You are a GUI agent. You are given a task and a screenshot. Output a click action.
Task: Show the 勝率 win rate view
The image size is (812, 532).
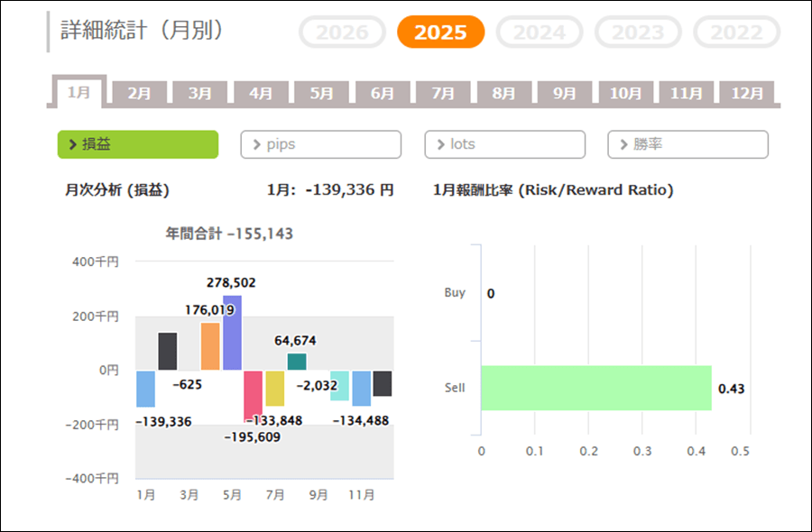pyautogui.click(x=687, y=144)
